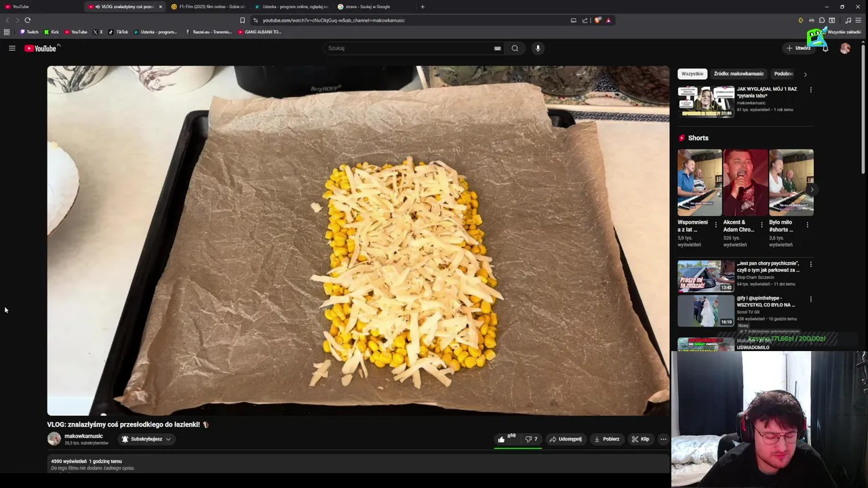Viewport: 868px width, 488px height.
Task: Switch to strava - Szukaj w Google tab
Action: [x=374, y=7]
